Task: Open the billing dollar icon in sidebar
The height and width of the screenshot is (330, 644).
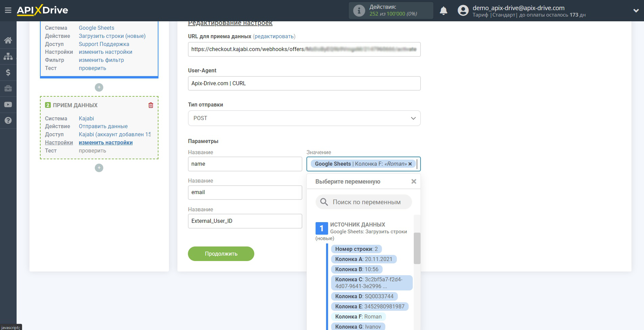Action: [x=8, y=72]
